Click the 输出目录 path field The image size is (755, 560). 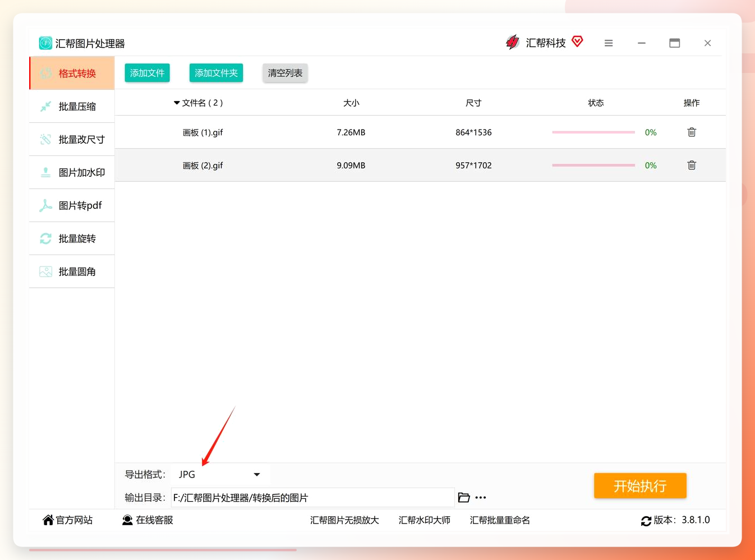point(312,498)
